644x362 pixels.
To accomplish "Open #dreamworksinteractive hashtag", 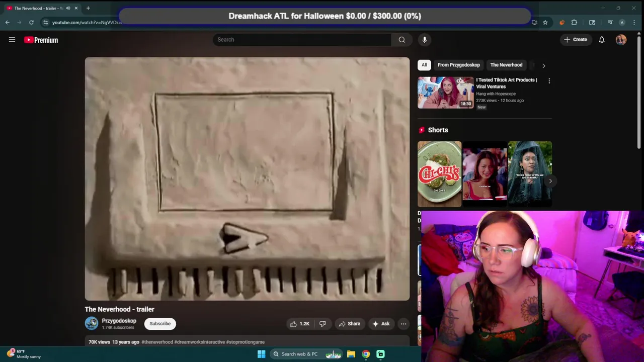I will (x=200, y=342).
